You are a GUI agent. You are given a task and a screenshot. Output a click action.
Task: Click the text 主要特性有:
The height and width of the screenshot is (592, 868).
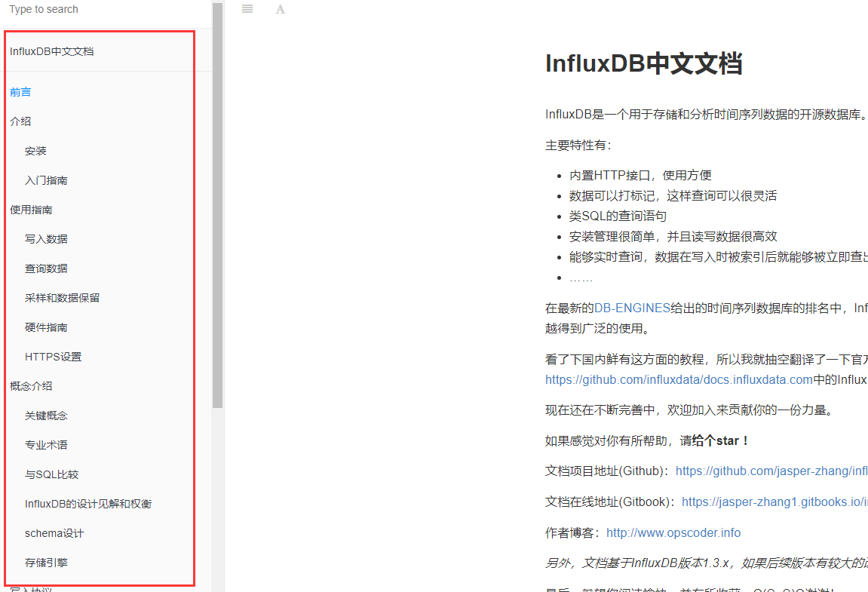(x=578, y=145)
